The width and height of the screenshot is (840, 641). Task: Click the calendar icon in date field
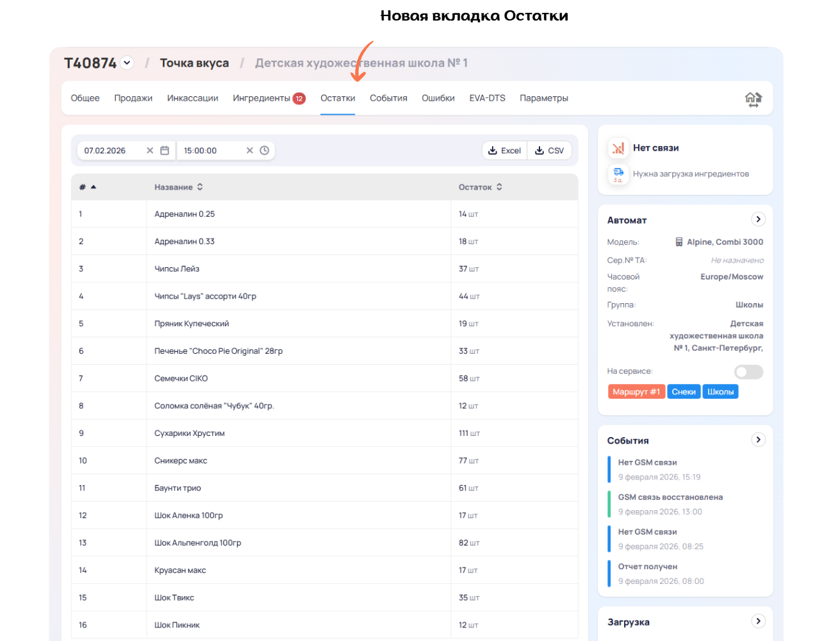[x=165, y=151]
